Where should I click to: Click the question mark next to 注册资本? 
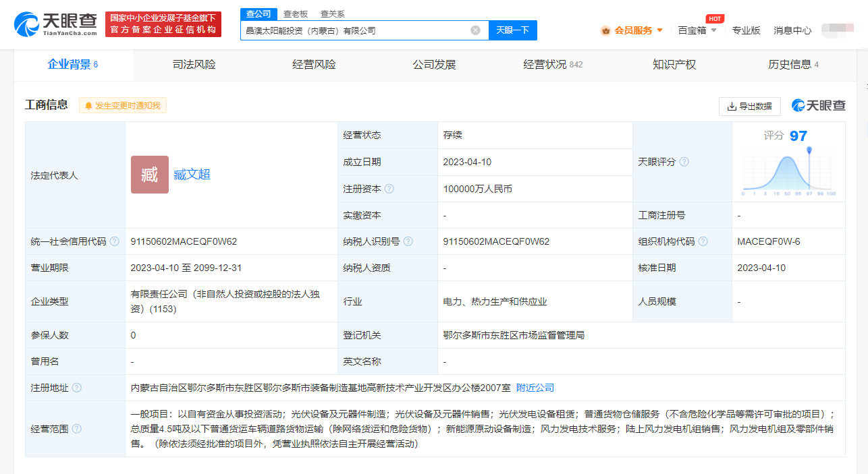[x=389, y=189]
